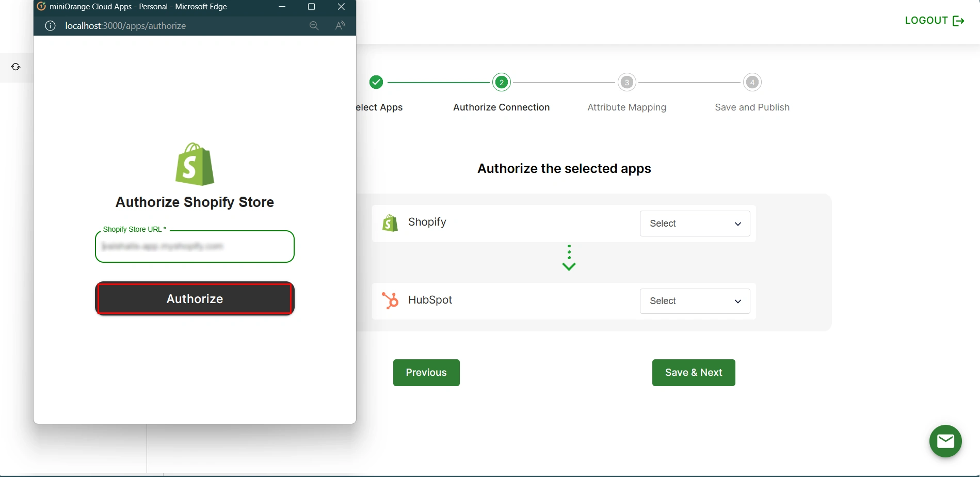This screenshot has height=477, width=980.
Task: Open the Select dropdown for HubSpot
Action: pos(694,301)
